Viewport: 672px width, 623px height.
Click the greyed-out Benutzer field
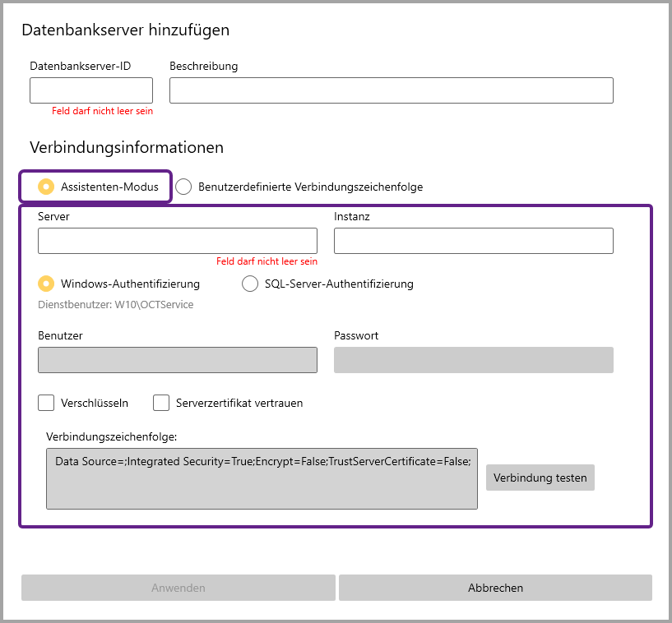tap(177, 360)
